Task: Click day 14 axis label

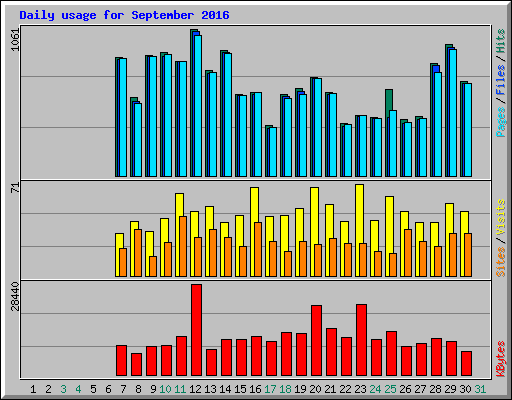Action: pyautogui.click(x=225, y=389)
